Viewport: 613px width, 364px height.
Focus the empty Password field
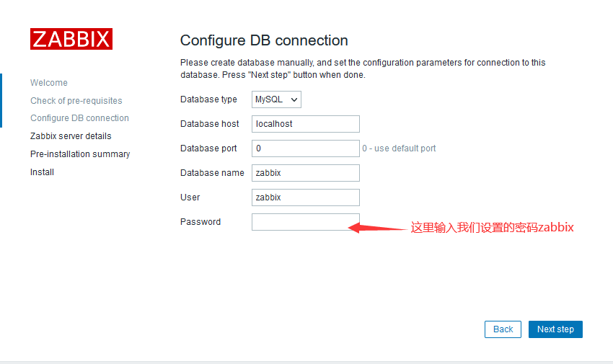pos(306,222)
